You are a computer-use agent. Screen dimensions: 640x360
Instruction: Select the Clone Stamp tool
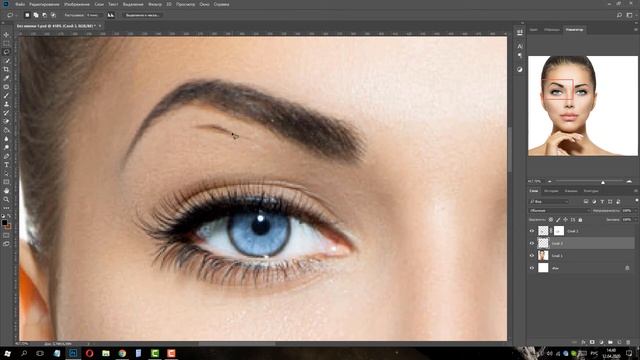[6, 104]
